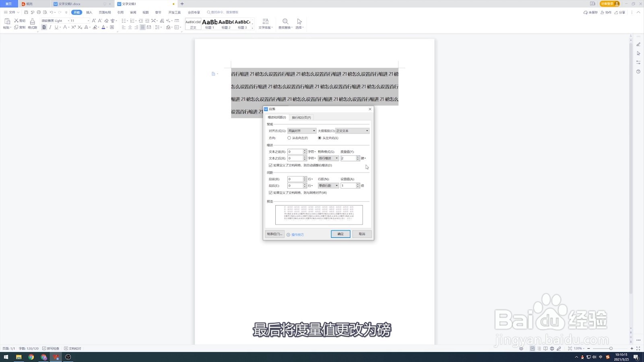
Task: Apply Heading 1 (标题 1) style
Action: point(210,24)
